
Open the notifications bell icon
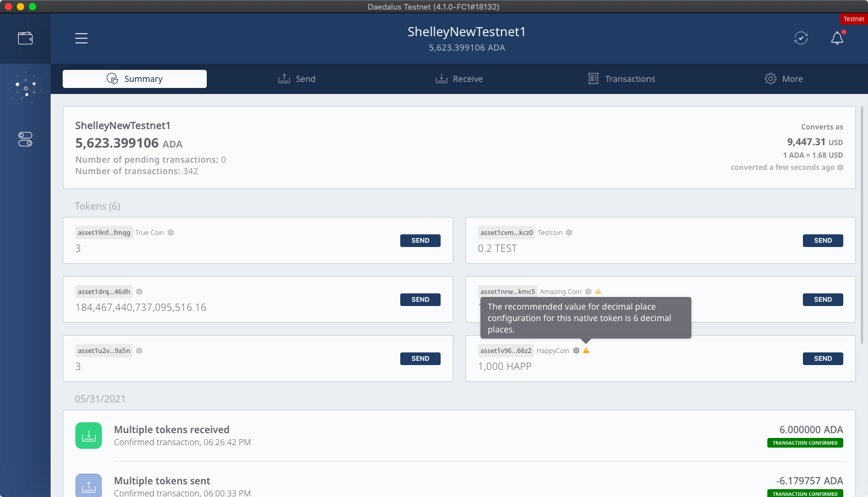click(837, 39)
